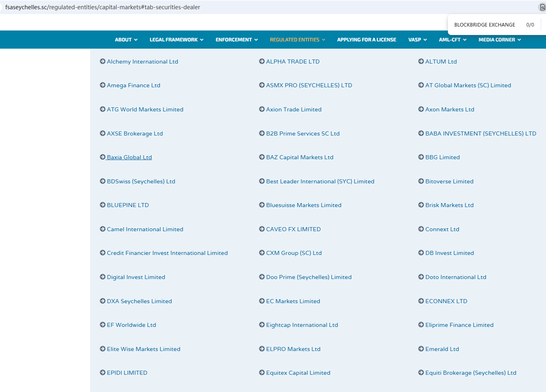Screen dimensions: 546x392
Task: Click the arrow icon beside BABA INVESTMENT (SEYCHELLES)
Action: coord(421,133)
